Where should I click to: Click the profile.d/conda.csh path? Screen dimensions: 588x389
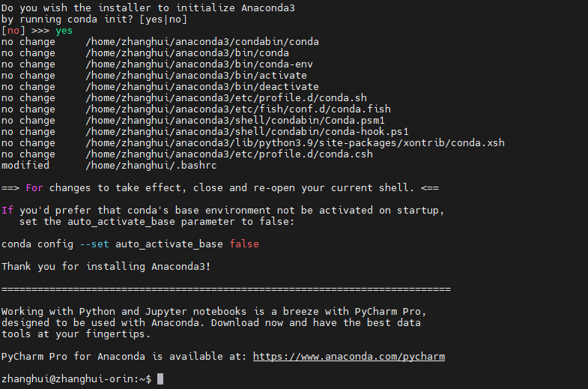click(229, 154)
